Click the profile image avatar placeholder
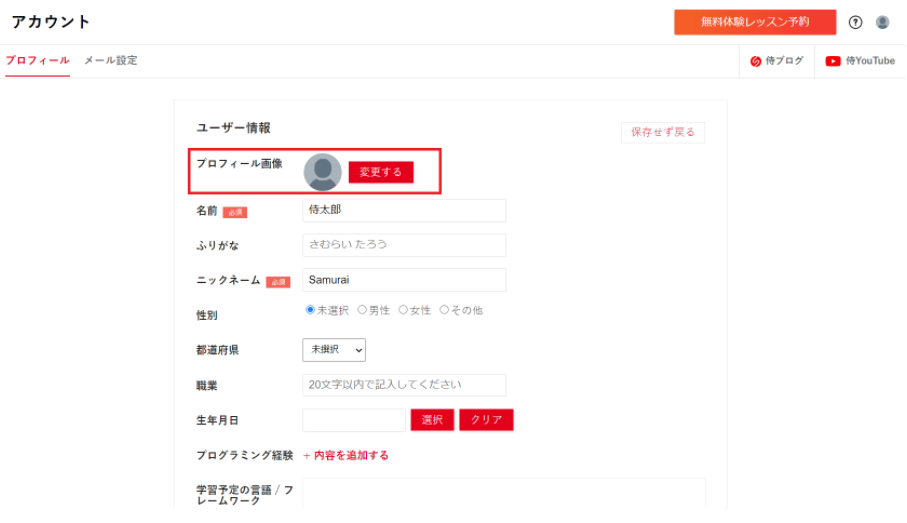This screenshot has width=907, height=523. (322, 172)
